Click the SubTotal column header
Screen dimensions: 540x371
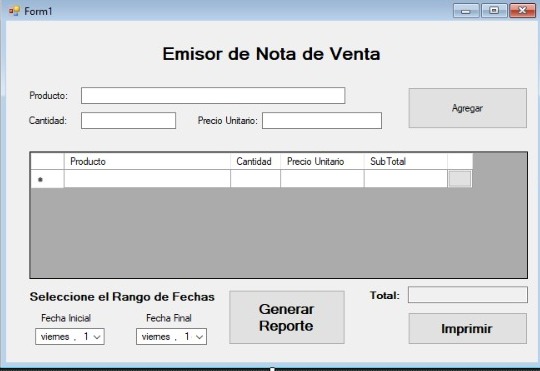tap(405, 161)
